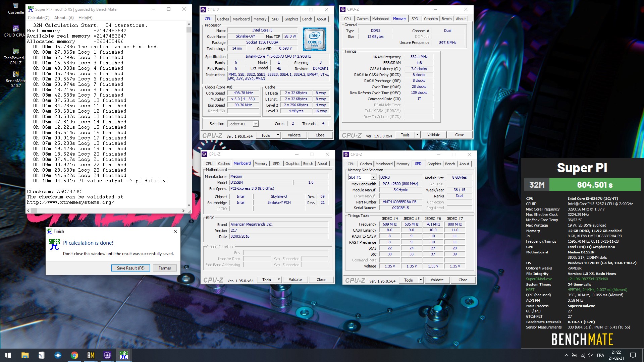Open Tools dropdown arrow in CPU-Z CPU window
Image resolution: width=644 pixels, height=362 pixels.
click(278, 135)
